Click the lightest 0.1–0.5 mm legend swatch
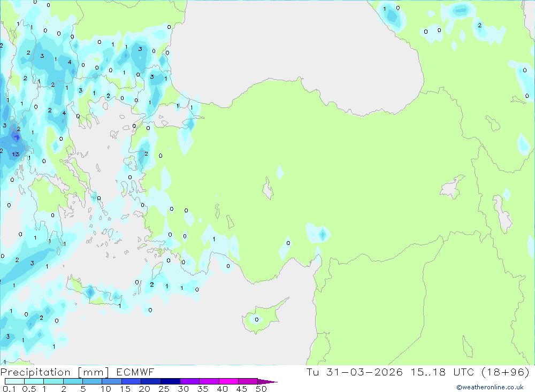This screenshot has width=535, height=392. (14, 381)
